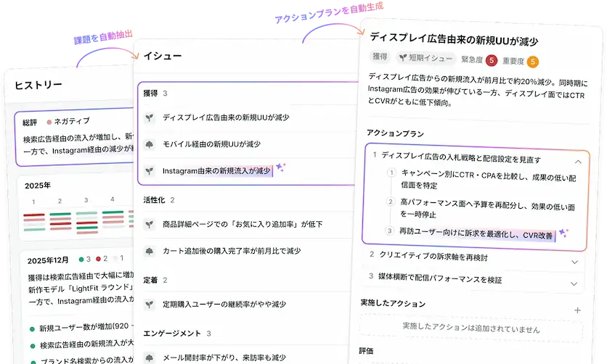The height and width of the screenshot is (364, 607).
Task: Click the orange 重要度 badge showing 5
Action: coord(533,61)
